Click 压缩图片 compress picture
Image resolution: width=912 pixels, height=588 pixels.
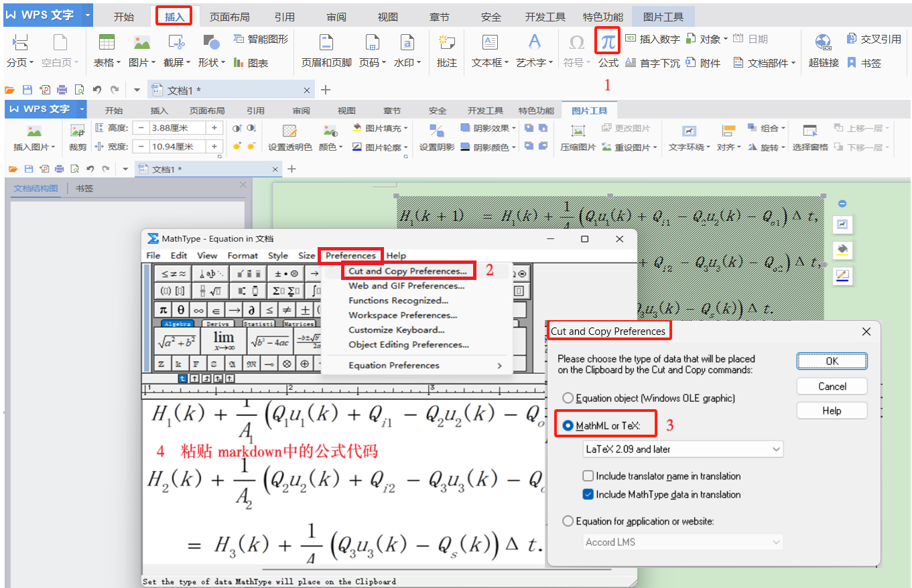[578, 137]
